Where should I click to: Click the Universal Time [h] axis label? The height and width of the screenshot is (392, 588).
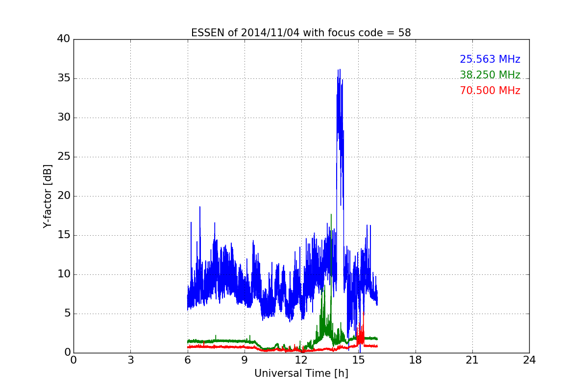click(x=301, y=373)
